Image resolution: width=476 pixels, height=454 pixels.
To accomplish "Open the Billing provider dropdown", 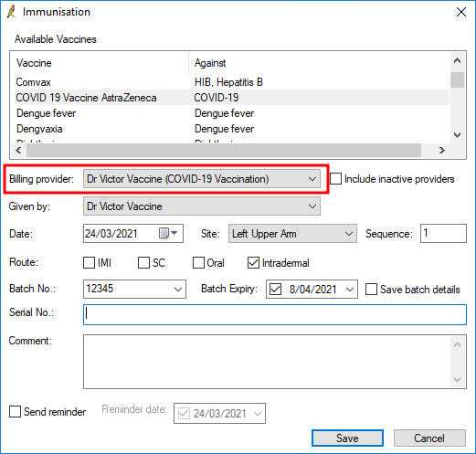I will [202, 179].
